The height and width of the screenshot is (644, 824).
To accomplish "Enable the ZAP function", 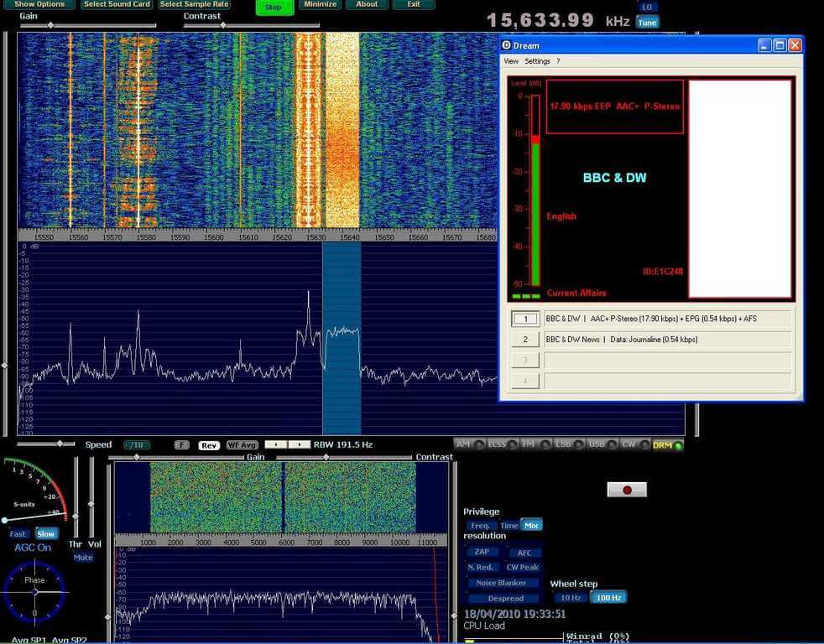I will (482, 552).
